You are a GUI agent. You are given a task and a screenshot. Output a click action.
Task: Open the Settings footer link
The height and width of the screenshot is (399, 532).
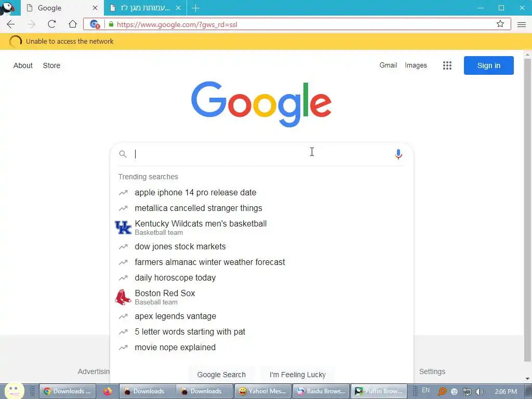point(432,371)
